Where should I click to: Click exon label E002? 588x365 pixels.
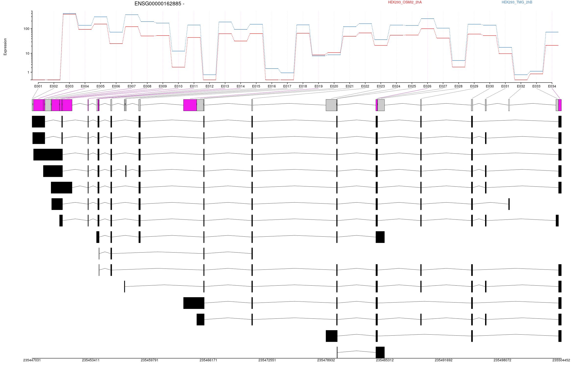[x=54, y=86]
